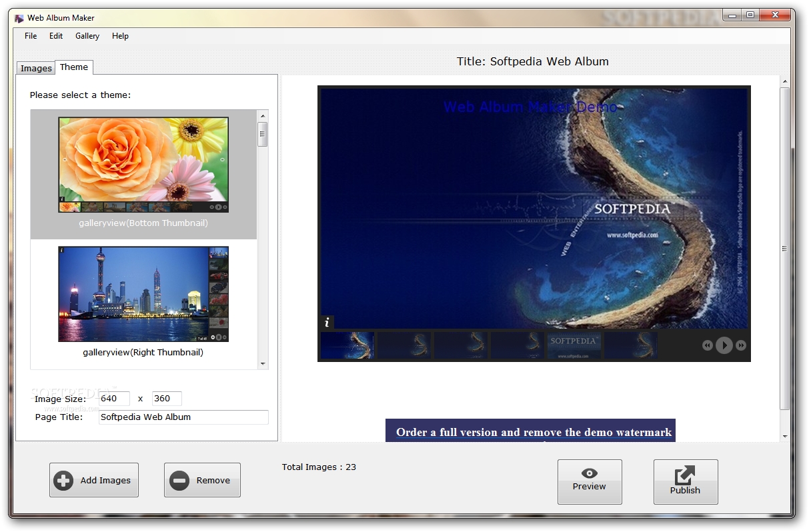The height and width of the screenshot is (532, 809).
Task: Open the Gallery menu
Action: (87, 36)
